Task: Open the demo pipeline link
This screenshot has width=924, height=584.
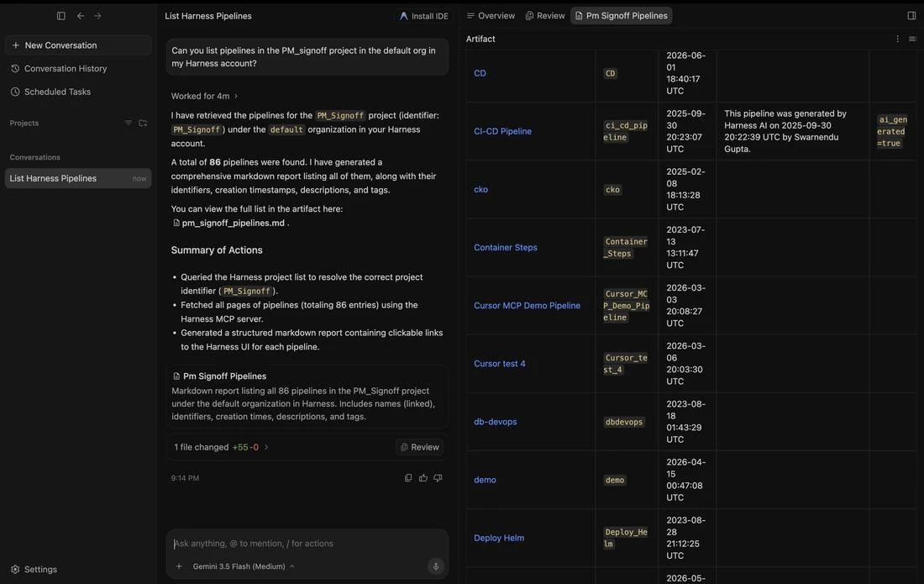Action: pyautogui.click(x=485, y=480)
